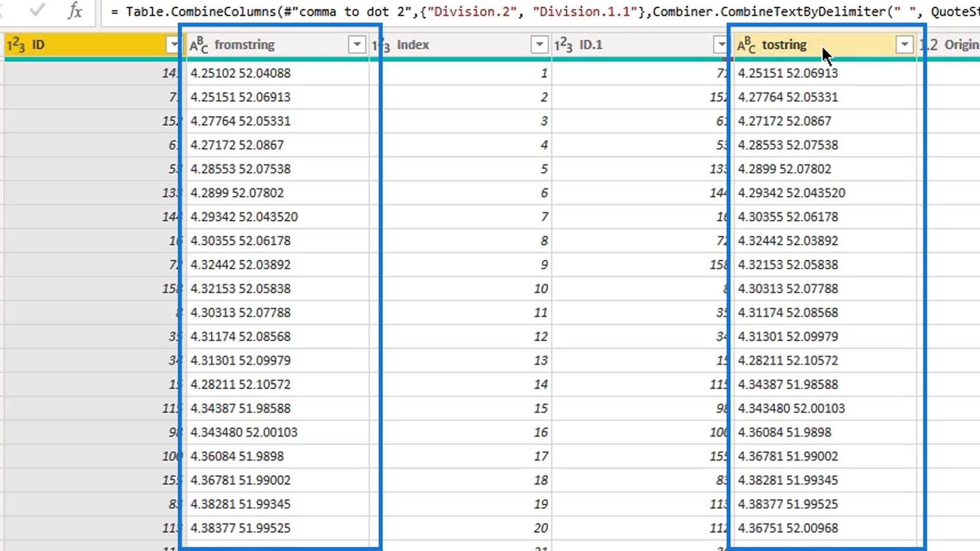
Task: Click fromstring cell 4.36084 51.9898
Action: point(277,456)
